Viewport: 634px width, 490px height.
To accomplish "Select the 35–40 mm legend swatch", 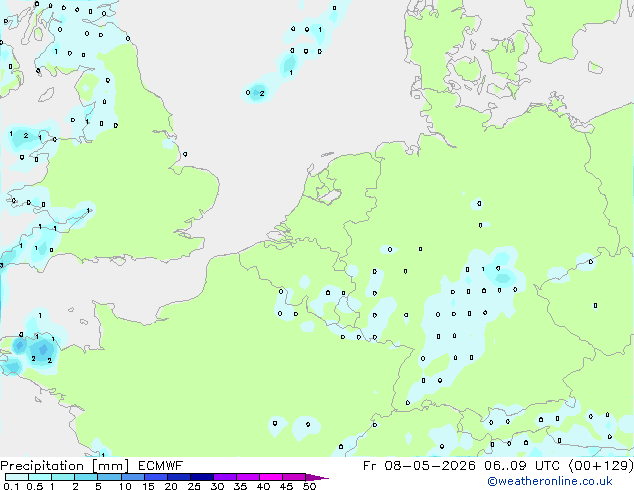I will coord(247,477).
